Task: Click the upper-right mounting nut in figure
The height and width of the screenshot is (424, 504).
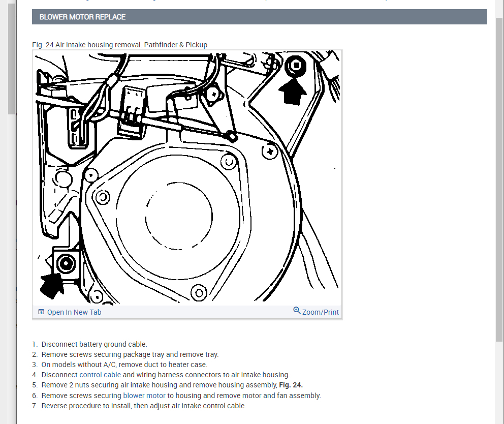Action: pyautogui.click(x=295, y=66)
